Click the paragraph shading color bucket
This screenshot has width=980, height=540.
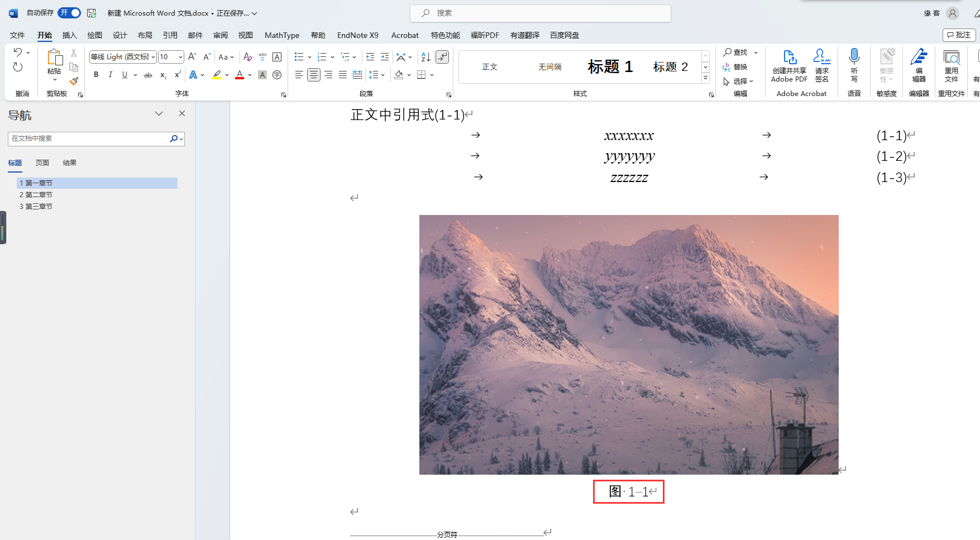pyautogui.click(x=399, y=75)
